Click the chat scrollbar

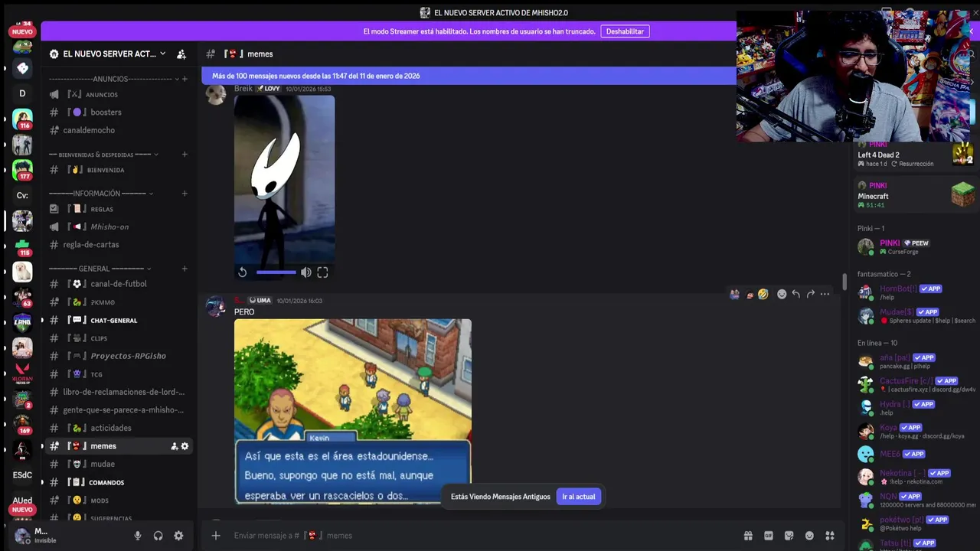pyautogui.click(x=844, y=282)
